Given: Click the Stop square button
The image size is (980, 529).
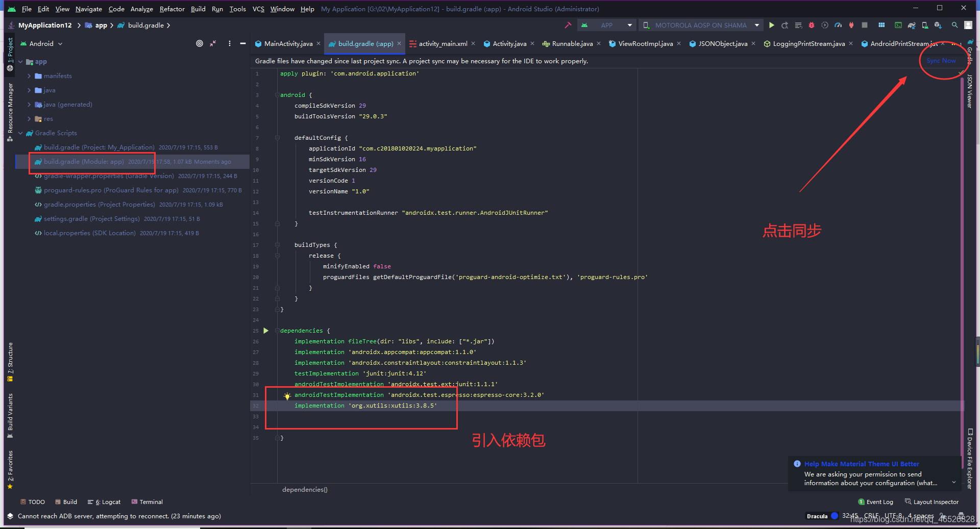Looking at the screenshot, I should point(865,25).
